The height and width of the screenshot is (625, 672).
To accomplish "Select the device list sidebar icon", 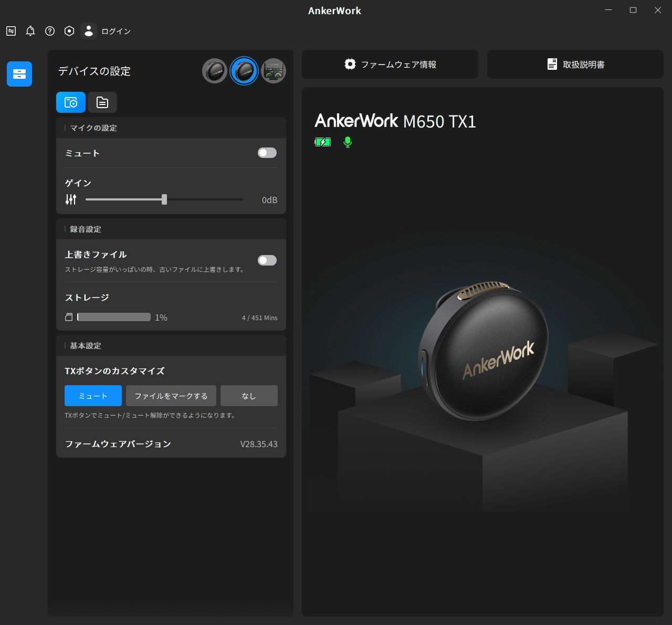I will [19, 74].
